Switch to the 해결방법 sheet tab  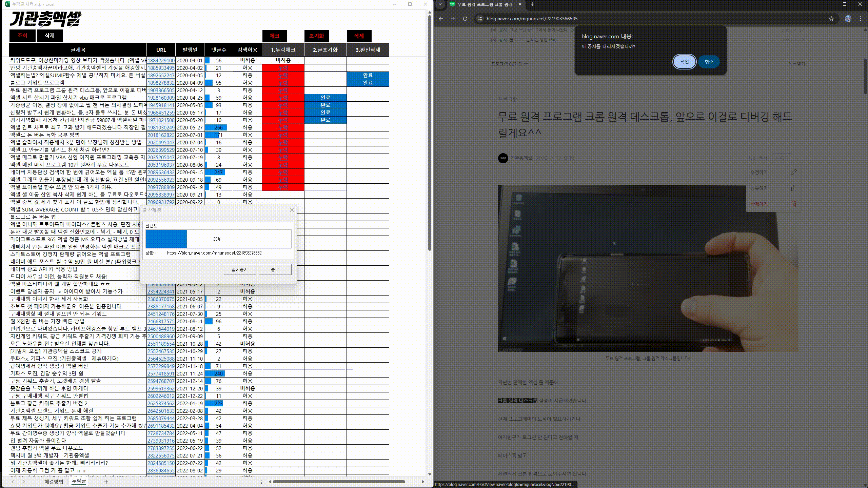(x=54, y=482)
